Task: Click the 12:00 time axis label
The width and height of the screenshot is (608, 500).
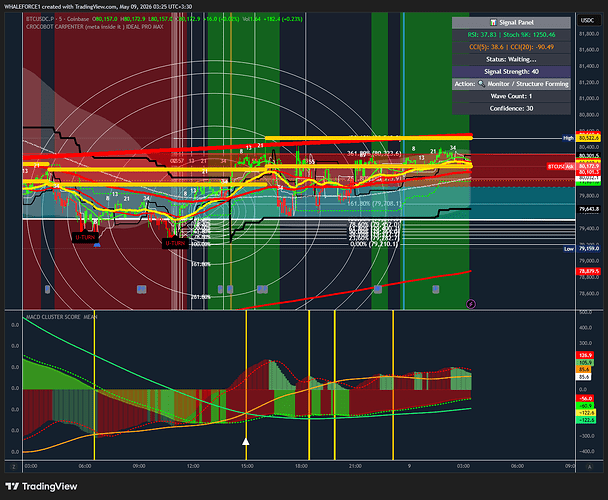Action: (193, 466)
